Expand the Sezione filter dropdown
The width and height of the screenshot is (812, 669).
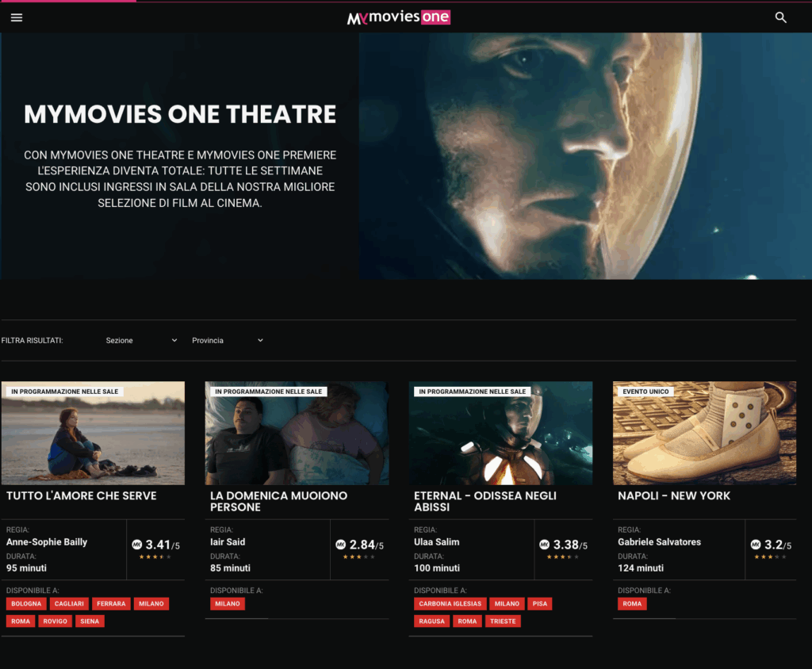(x=141, y=340)
